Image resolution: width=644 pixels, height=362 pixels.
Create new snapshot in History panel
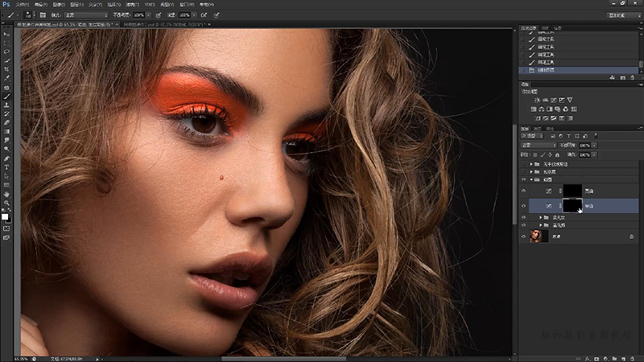(622, 77)
